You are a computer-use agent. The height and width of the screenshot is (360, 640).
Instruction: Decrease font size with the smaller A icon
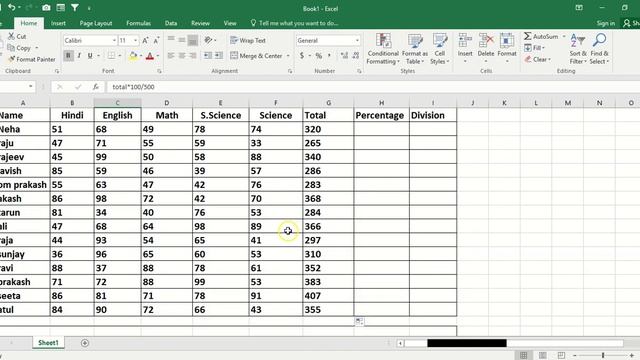[156, 40]
